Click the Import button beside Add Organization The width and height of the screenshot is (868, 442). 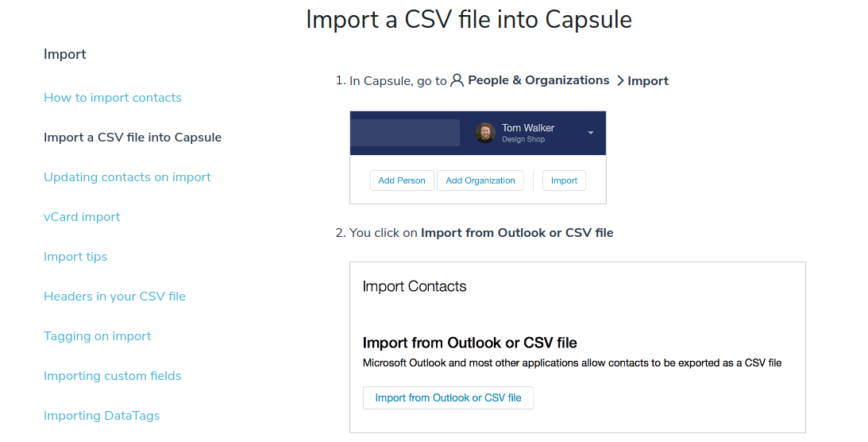[564, 180]
